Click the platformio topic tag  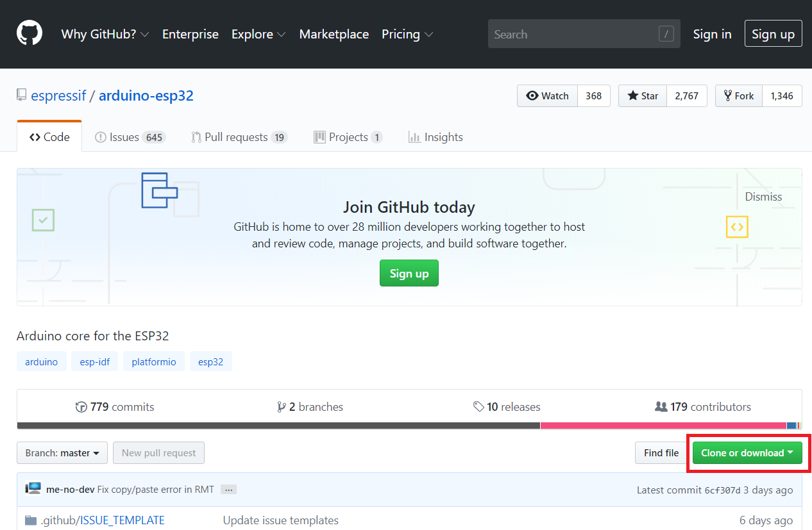(154, 361)
